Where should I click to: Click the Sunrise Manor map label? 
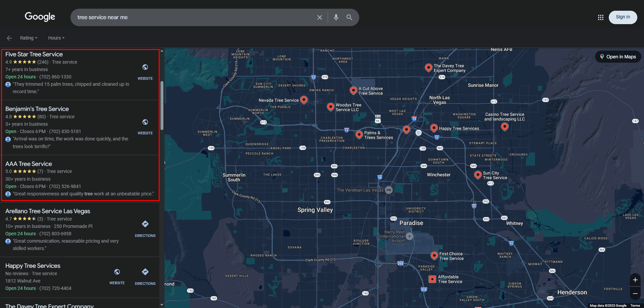point(483,85)
